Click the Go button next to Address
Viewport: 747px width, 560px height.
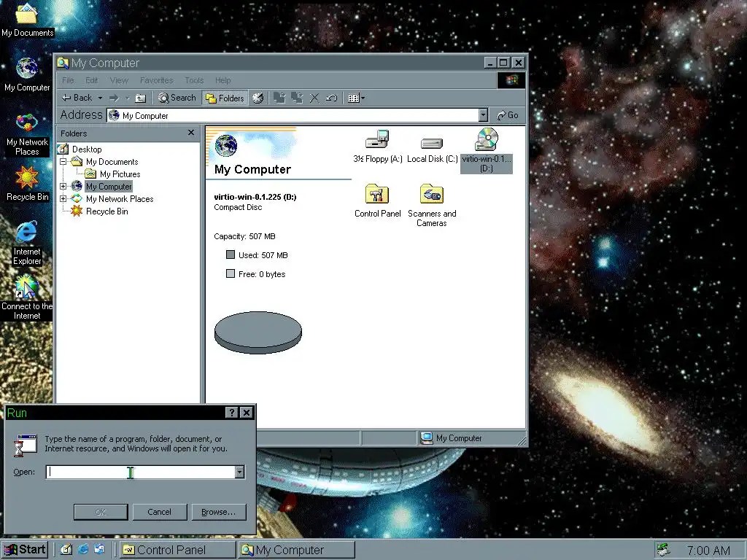point(508,115)
